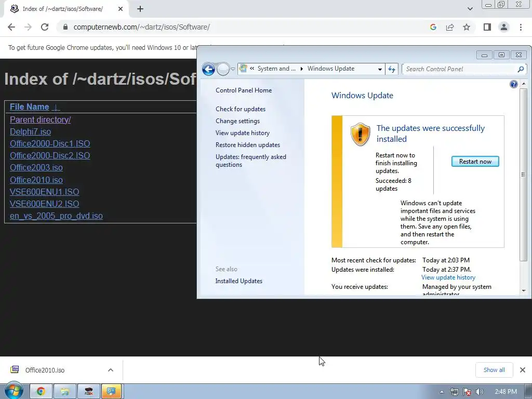
Task: Open en_vs_2005_pro_dvd.iso link
Action: [x=56, y=216]
